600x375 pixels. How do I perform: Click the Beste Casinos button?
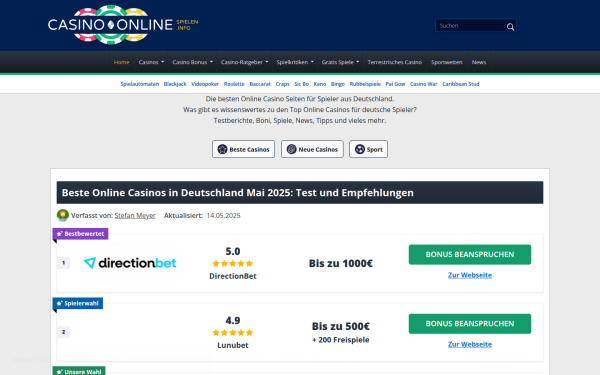(x=243, y=149)
